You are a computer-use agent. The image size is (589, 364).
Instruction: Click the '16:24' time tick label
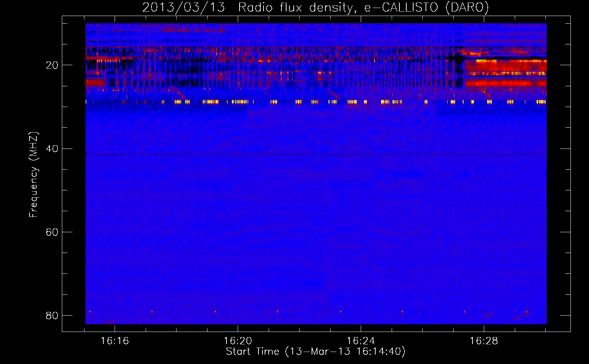click(x=361, y=341)
